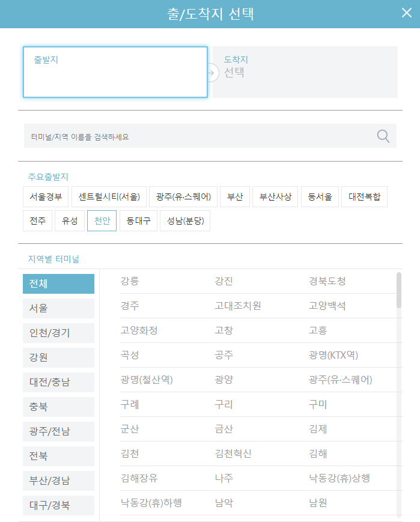Image resolution: width=420 pixels, height=522 pixels.
Task: Select 낙동강(휴)하행 terminal in list
Action: 151,503
